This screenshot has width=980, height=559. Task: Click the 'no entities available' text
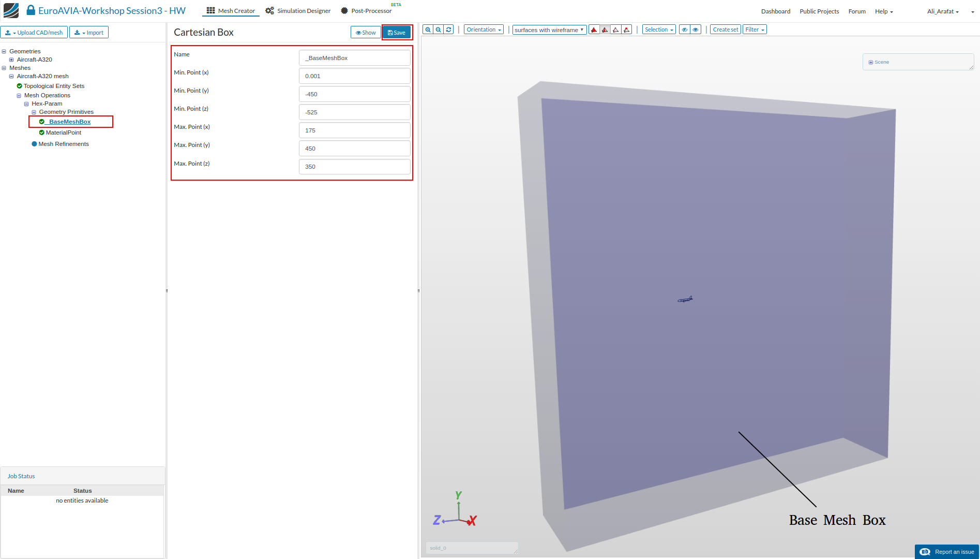(x=82, y=501)
